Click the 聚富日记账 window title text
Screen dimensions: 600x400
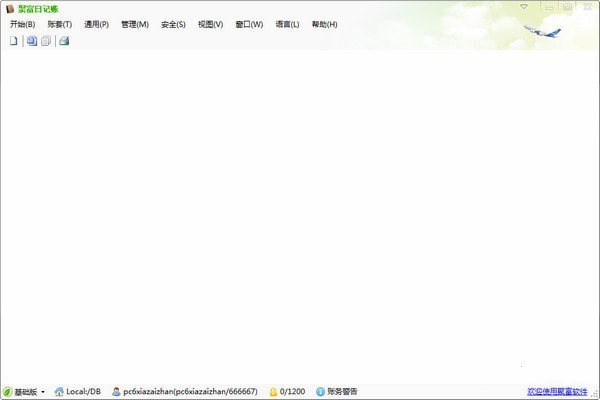pyautogui.click(x=38, y=9)
